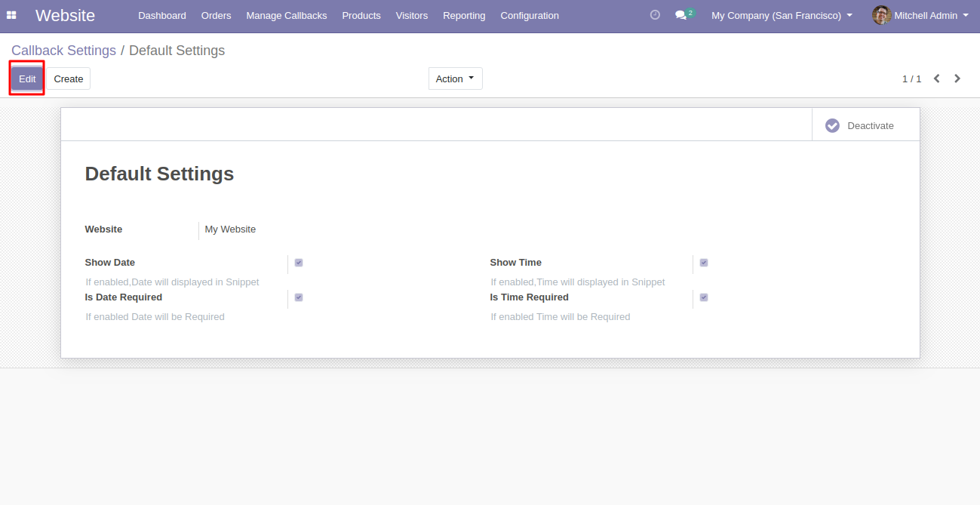
Task: Open the apps menu grid icon
Action: [11, 15]
